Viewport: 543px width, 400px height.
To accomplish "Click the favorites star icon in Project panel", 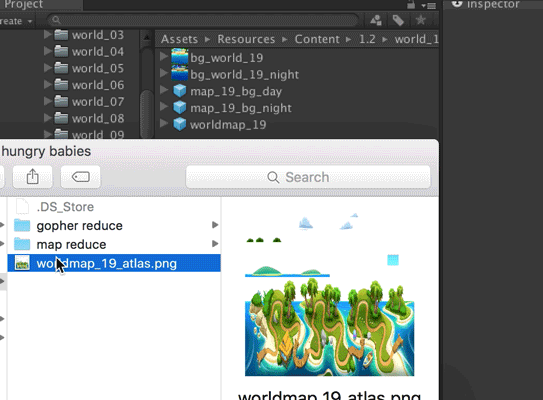I will tap(420, 20).
